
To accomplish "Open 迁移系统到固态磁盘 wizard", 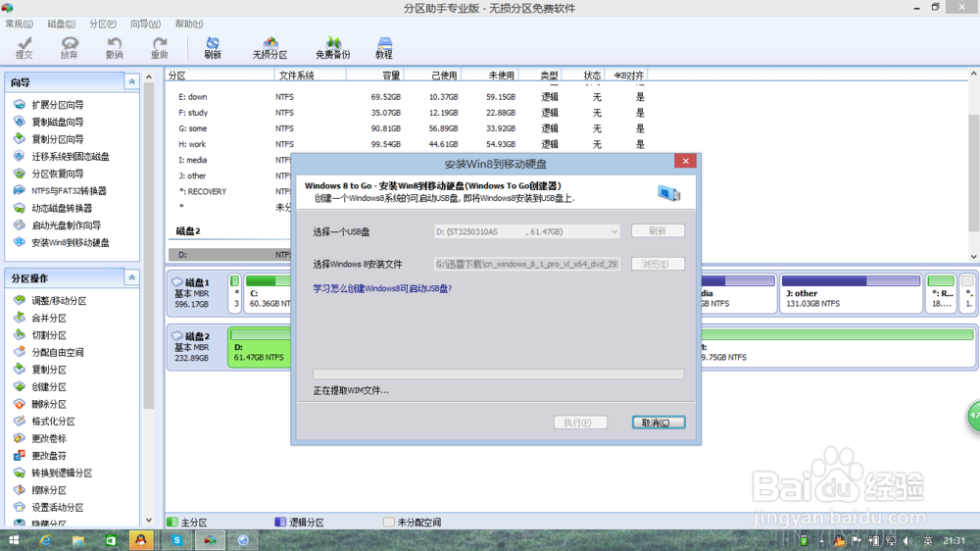I will click(x=70, y=156).
